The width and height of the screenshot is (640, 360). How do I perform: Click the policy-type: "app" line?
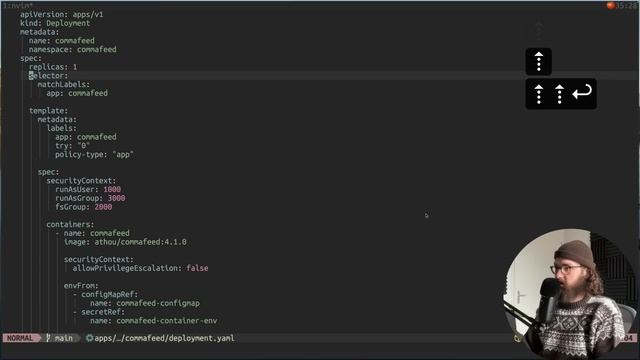click(x=95, y=154)
